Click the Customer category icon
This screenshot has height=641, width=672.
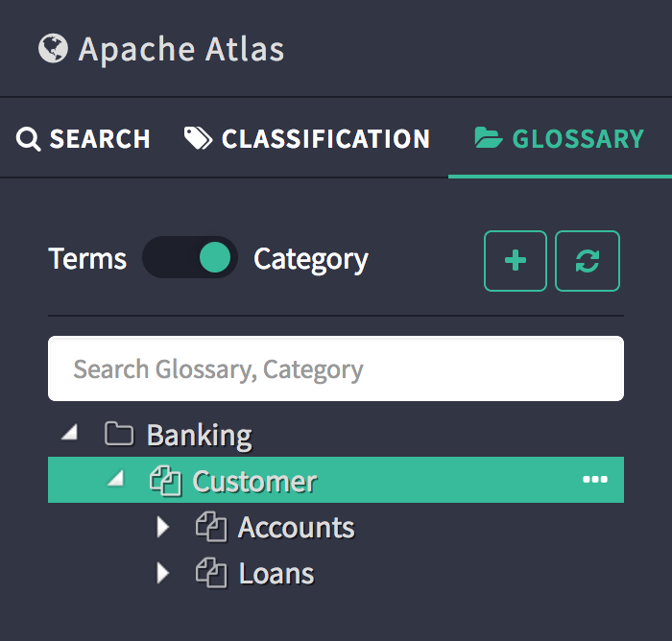(x=165, y=481)
